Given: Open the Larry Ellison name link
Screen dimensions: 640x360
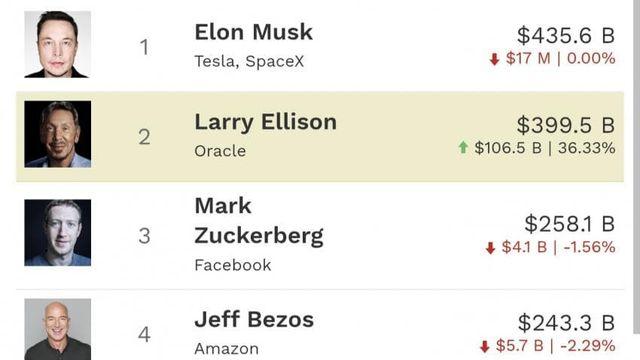Looking at the screenshot, I should click(x=266, y=122).
